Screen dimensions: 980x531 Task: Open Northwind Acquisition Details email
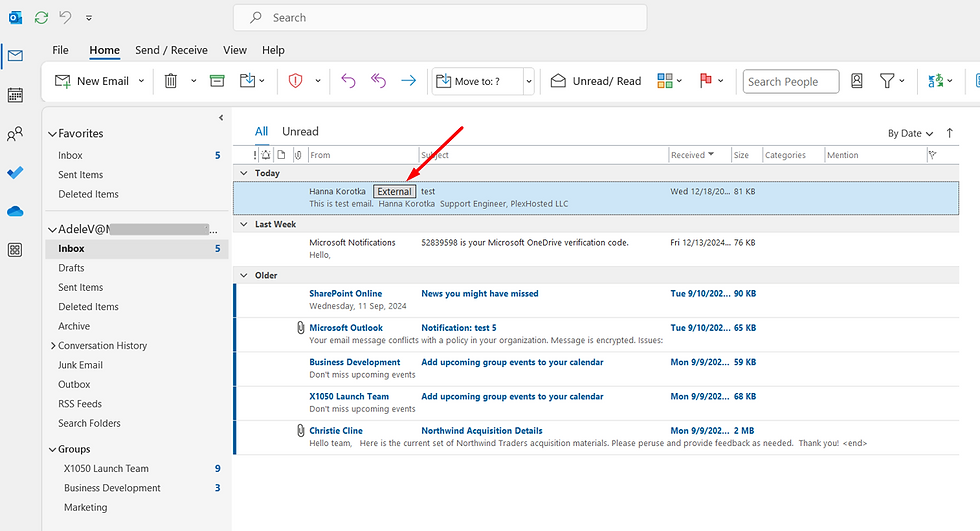point(596,437)
